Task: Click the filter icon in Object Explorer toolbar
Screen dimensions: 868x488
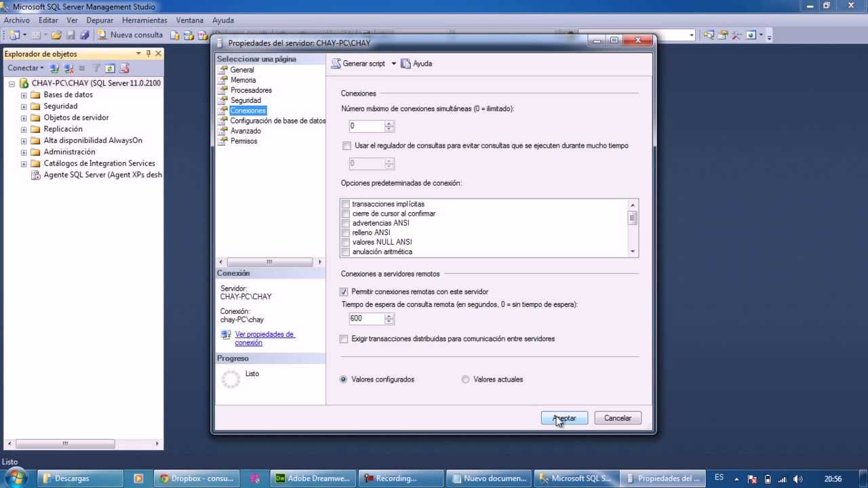Action: [x=96, y=68]
